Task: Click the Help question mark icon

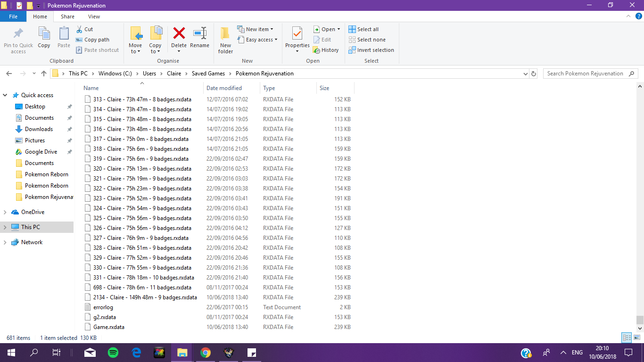Action: point(639,16)
